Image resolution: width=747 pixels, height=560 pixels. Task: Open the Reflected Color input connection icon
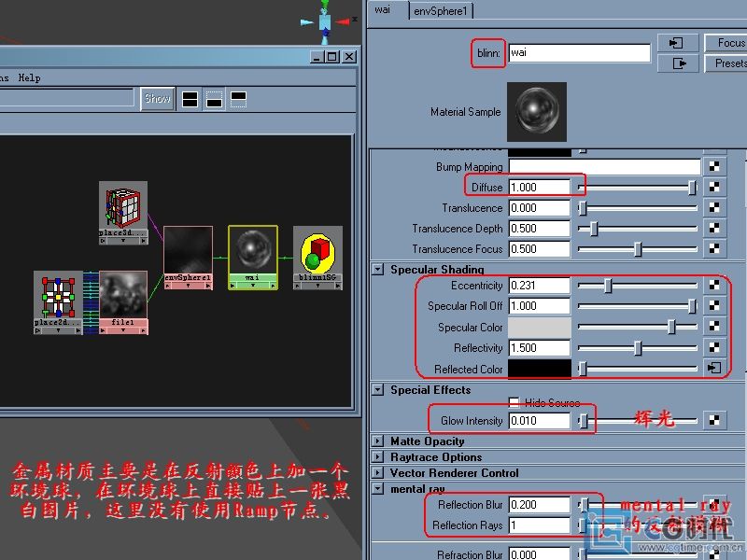click(714, 369)
